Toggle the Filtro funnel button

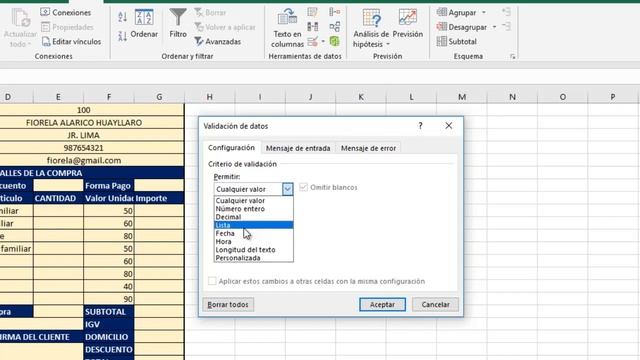point(178,24)
